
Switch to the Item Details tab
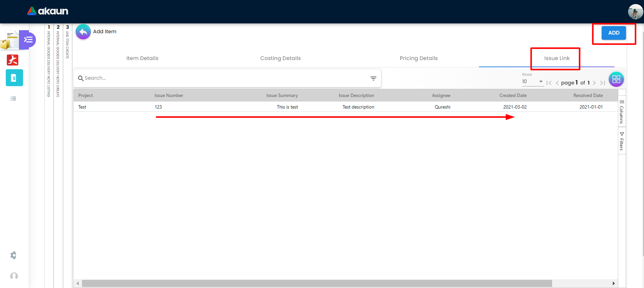point(142,58)
